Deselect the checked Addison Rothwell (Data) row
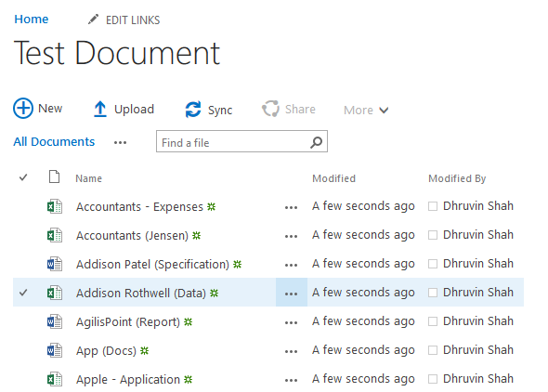Viewport: 548px width, 392px height. coord(23,293)
